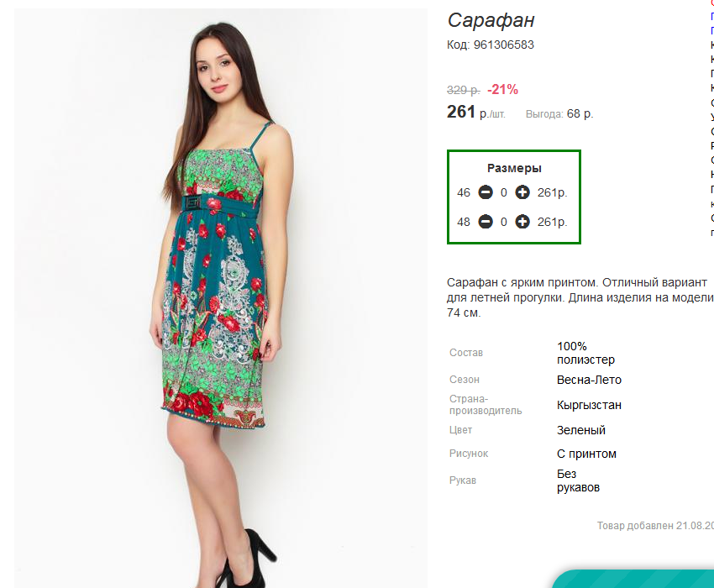
Task: Click the -21% discount label
Action: (502, 90)
